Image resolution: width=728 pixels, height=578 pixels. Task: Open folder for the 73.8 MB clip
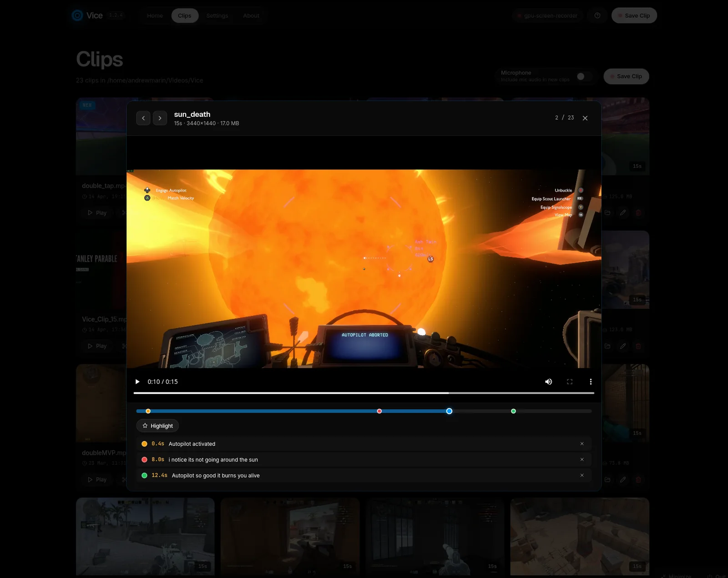(607, 480)
